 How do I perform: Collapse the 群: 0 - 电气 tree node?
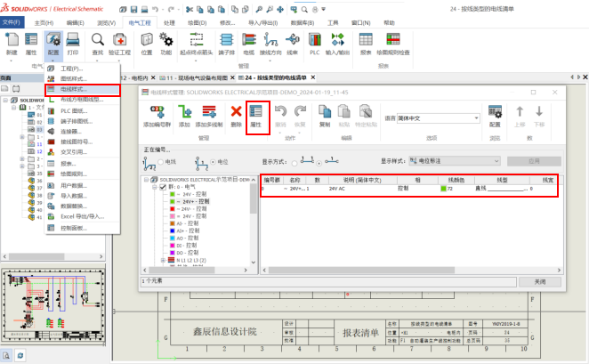point(154,187)
